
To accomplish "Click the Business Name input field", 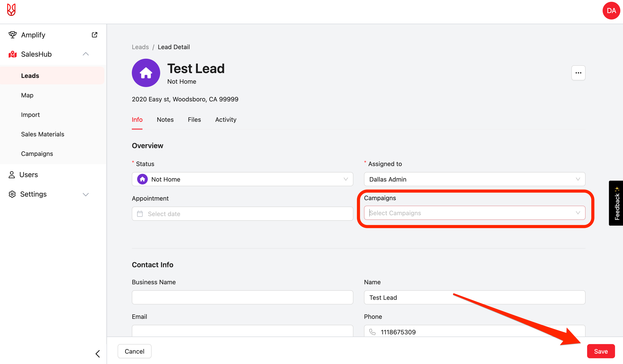I will [x=242, y=297].
